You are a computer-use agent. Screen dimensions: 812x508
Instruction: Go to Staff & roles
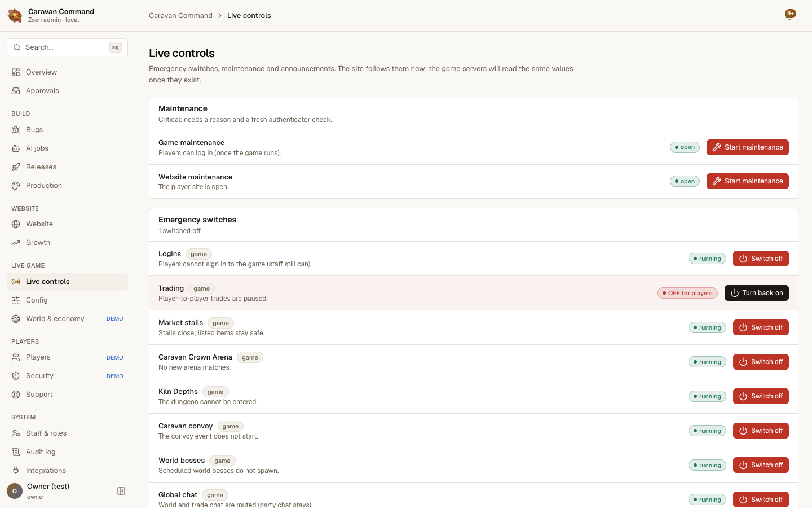[67, 433]
